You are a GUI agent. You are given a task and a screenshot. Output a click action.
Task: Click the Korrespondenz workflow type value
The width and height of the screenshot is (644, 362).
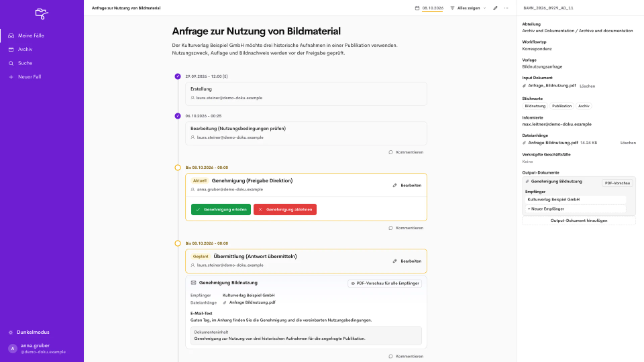click(x=537, y=49)
